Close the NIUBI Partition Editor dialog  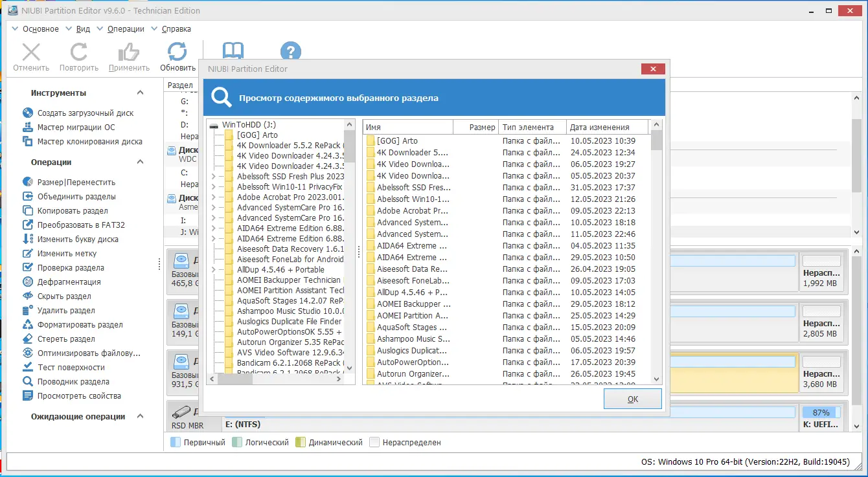pos(652,69)
